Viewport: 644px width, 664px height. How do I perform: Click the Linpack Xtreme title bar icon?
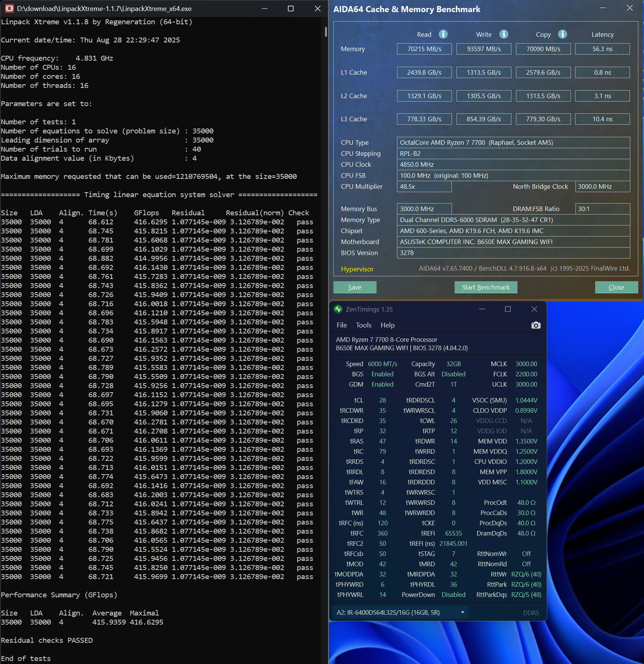(9, 8)
